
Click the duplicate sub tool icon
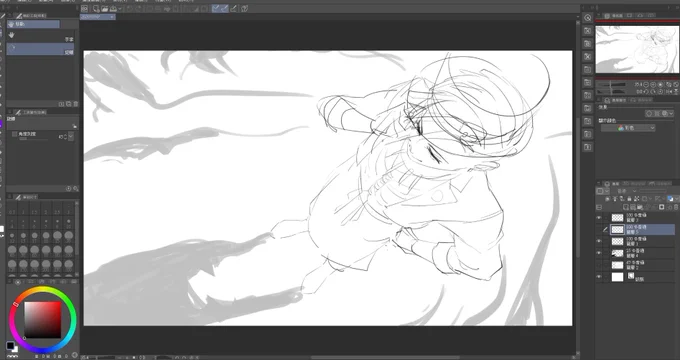click(69, 104)
